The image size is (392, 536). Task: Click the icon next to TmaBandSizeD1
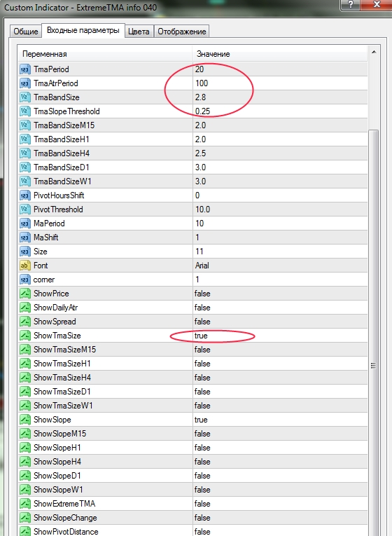[25, 167]
